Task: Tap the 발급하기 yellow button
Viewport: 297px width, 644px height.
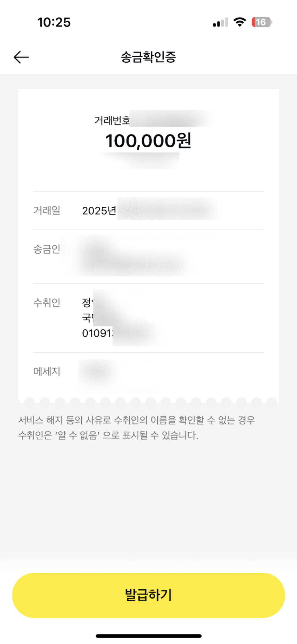Action: (148, 595)
